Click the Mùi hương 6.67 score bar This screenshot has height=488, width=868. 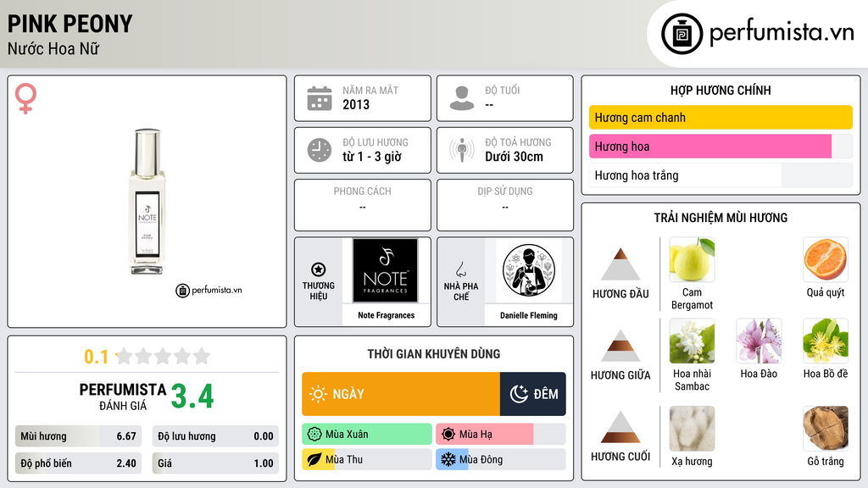click(x=78, y=436)
